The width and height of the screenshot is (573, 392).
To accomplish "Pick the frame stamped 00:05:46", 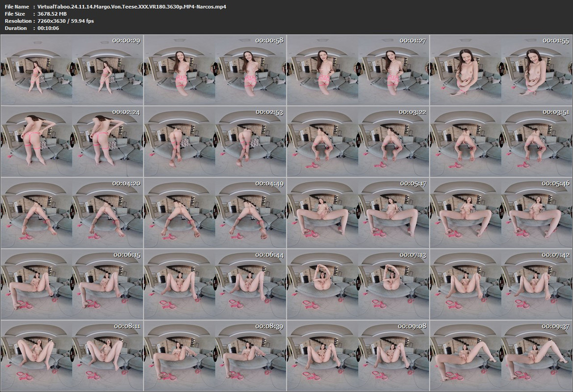I will pyautogui.click(x=501, y=213).
